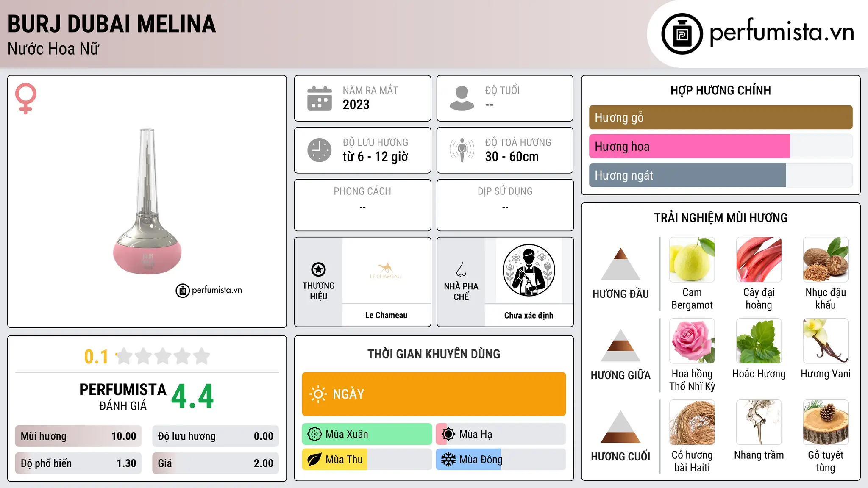Click the Mùa Xuân season bar
This screenshot has width=868, height=488.
367,434
